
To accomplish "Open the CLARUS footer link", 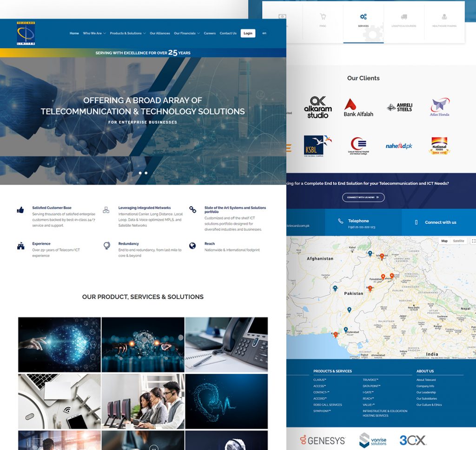I will (x=320, y=380).
